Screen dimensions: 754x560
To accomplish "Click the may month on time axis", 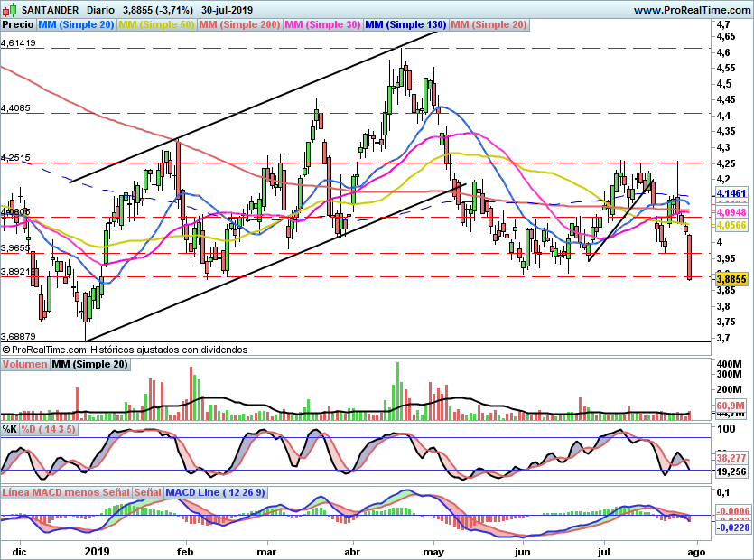I will point(433,552).
